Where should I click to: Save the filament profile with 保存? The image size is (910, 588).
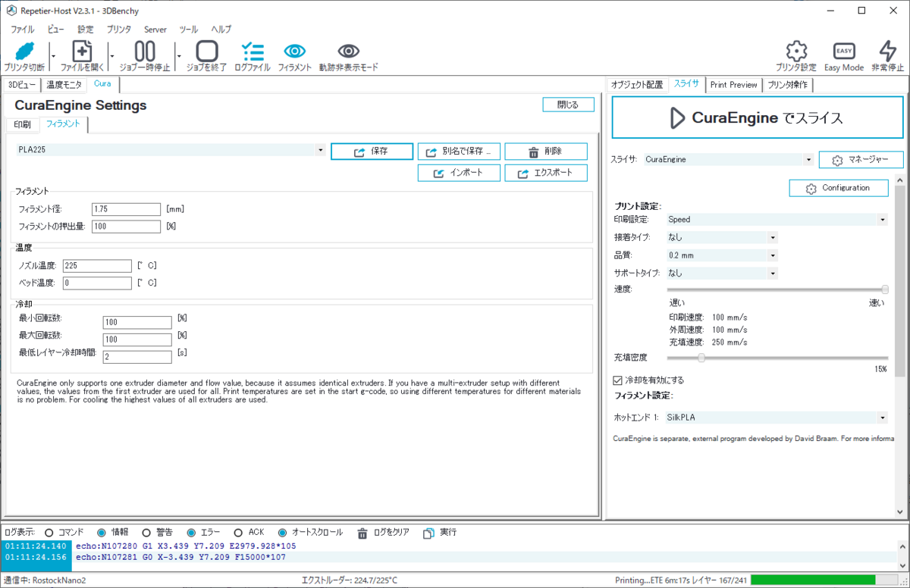click(x=372, y=152)
